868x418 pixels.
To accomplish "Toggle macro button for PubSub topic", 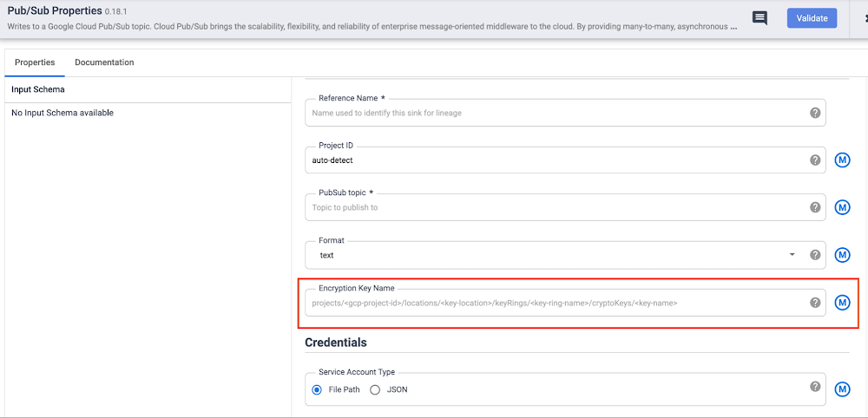I will 842,207.
